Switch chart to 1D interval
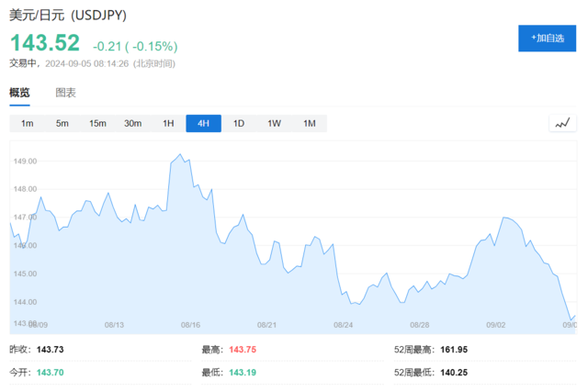 [239, 124]
